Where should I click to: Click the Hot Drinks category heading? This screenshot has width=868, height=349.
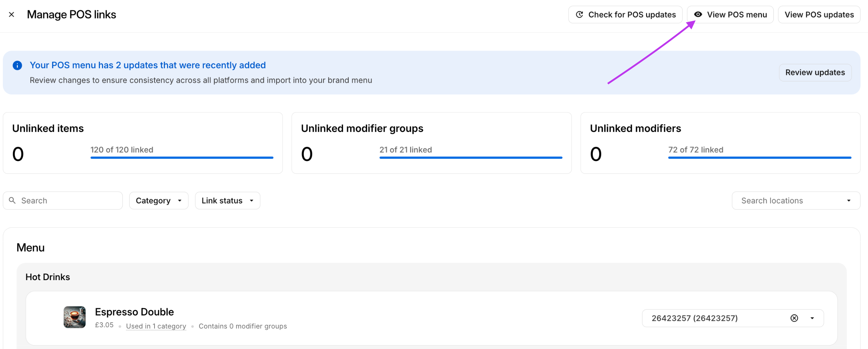[x=48, y=277]
